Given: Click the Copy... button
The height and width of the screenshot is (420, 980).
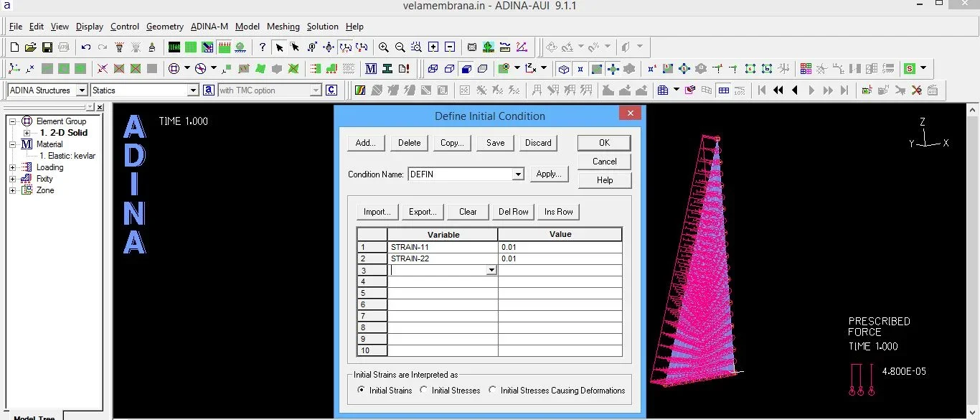Looking at the screenshot, I should click(452, 143).
